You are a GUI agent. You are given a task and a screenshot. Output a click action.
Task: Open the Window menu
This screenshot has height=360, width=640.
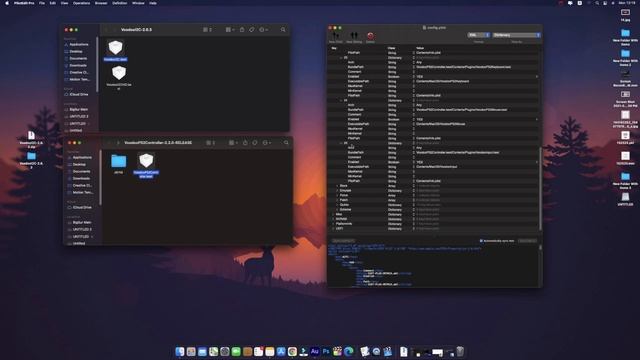(138, 3)
